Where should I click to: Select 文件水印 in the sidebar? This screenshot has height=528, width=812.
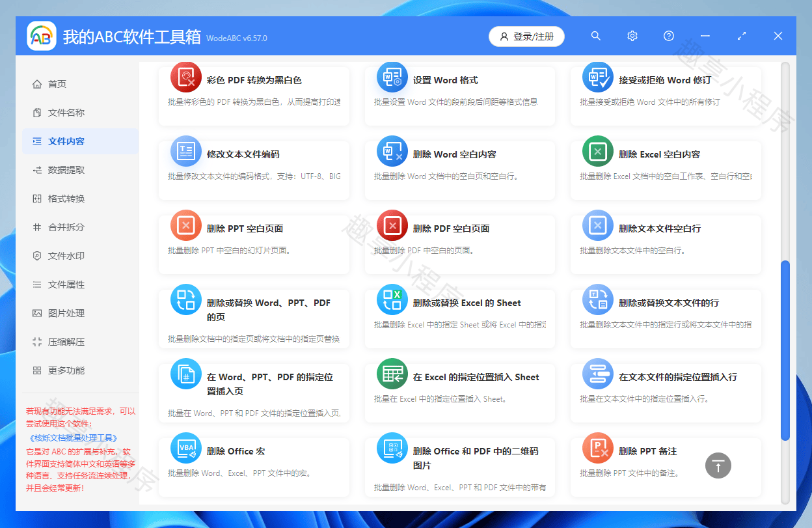click(x=81, y=256)
